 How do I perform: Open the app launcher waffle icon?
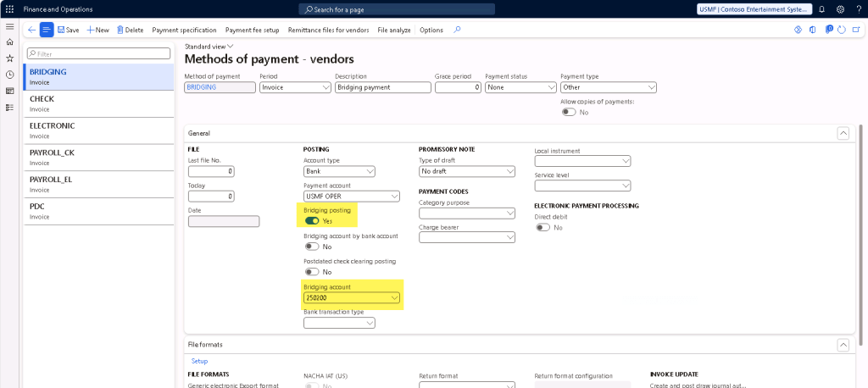[x=9, y=8]
